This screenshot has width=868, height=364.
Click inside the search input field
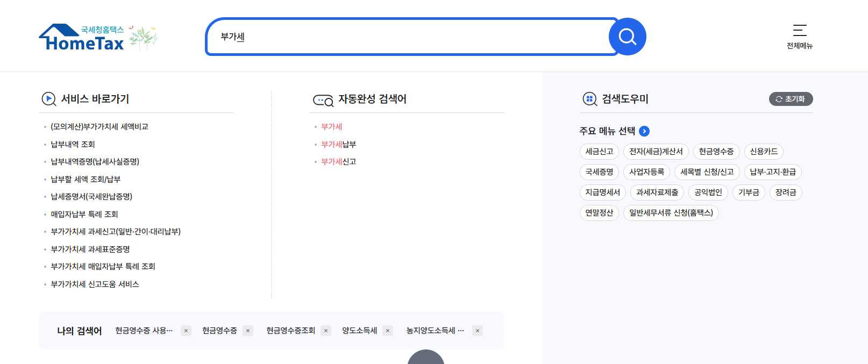(x=412, y=37)
